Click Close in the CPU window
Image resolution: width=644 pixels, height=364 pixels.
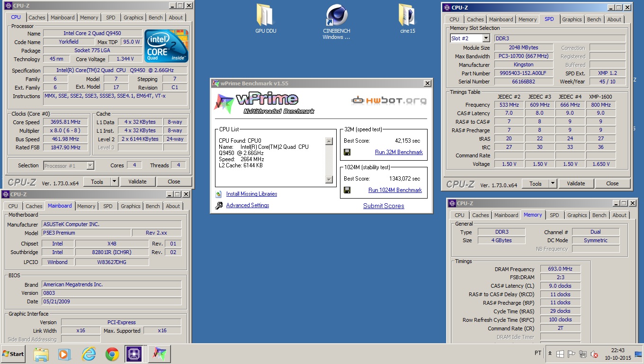click(174, 182)
